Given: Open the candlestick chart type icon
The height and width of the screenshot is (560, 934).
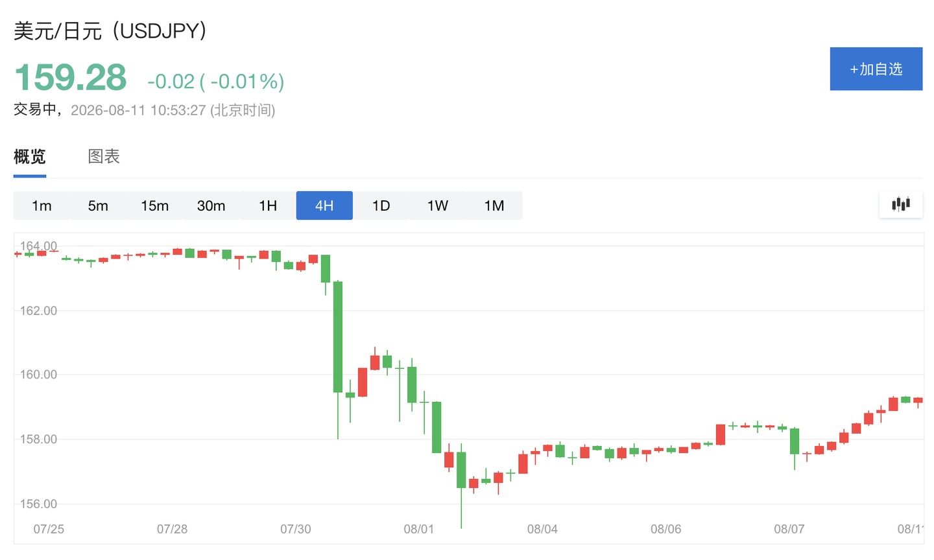Looking at the screenshot, I should [x=901, y=205].
